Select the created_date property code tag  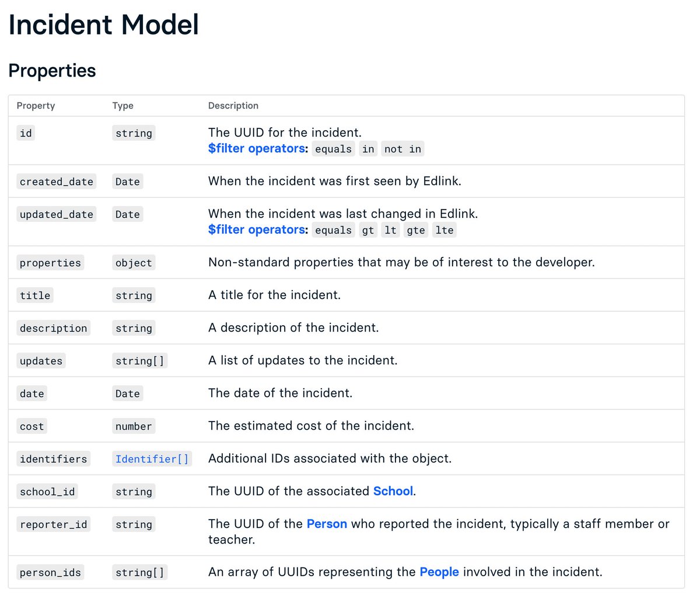[x=57, y=182]
